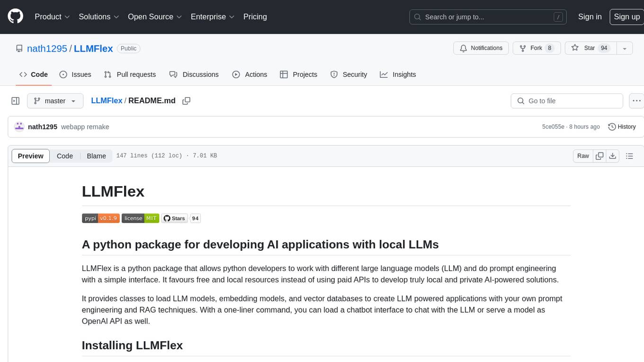Switch to the Code tab

[34, 74]
